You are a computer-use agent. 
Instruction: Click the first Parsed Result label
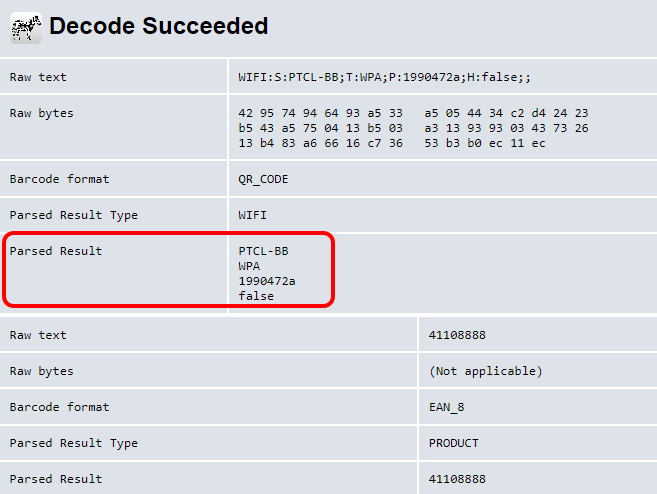pos(56,251)
